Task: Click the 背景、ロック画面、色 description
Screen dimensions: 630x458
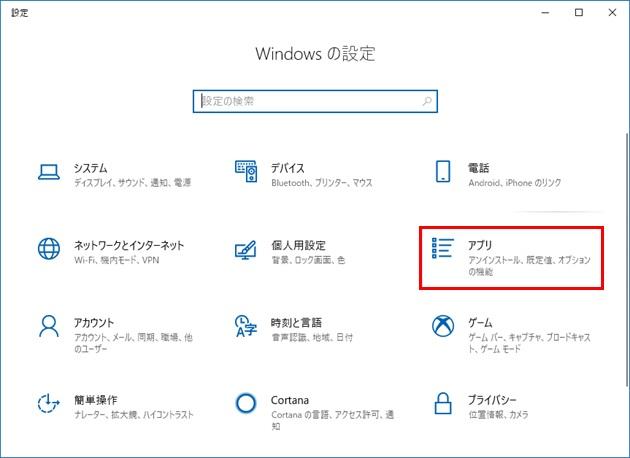Action: (308, 260)
